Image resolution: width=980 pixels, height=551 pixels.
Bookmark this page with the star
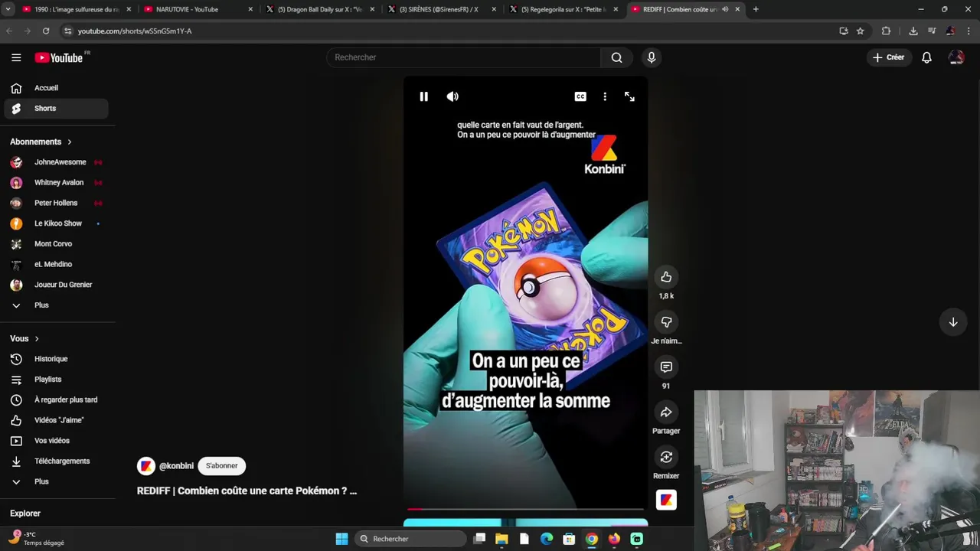point(861,31)
